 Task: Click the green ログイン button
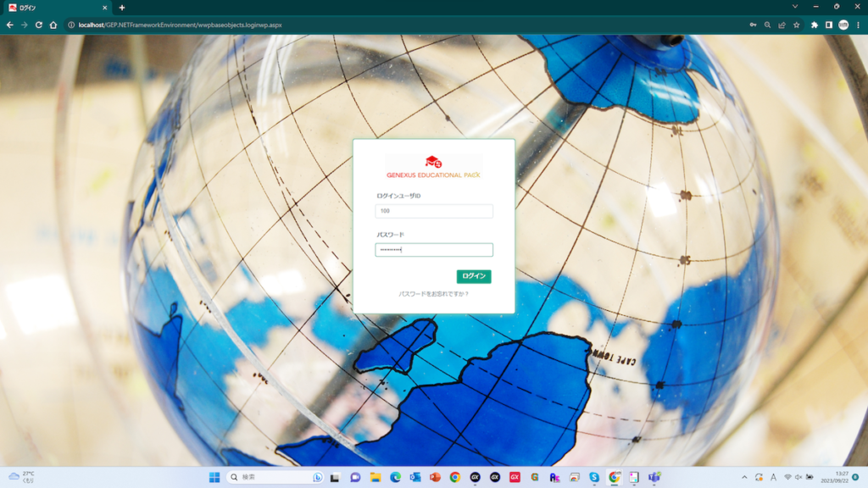(474, 276)
